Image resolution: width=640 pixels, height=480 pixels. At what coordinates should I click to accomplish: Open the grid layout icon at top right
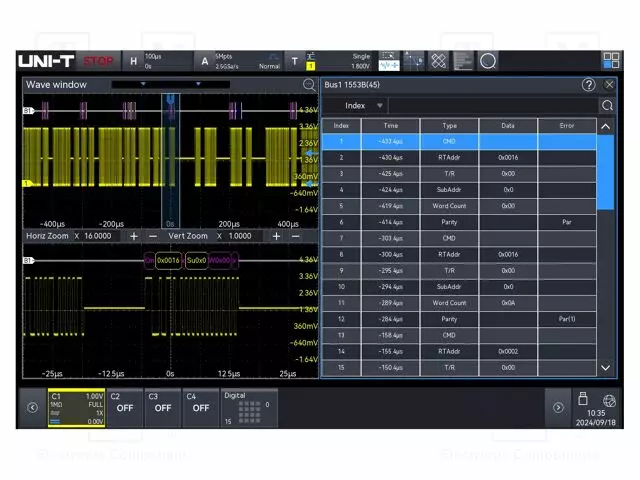click(610, 61)
